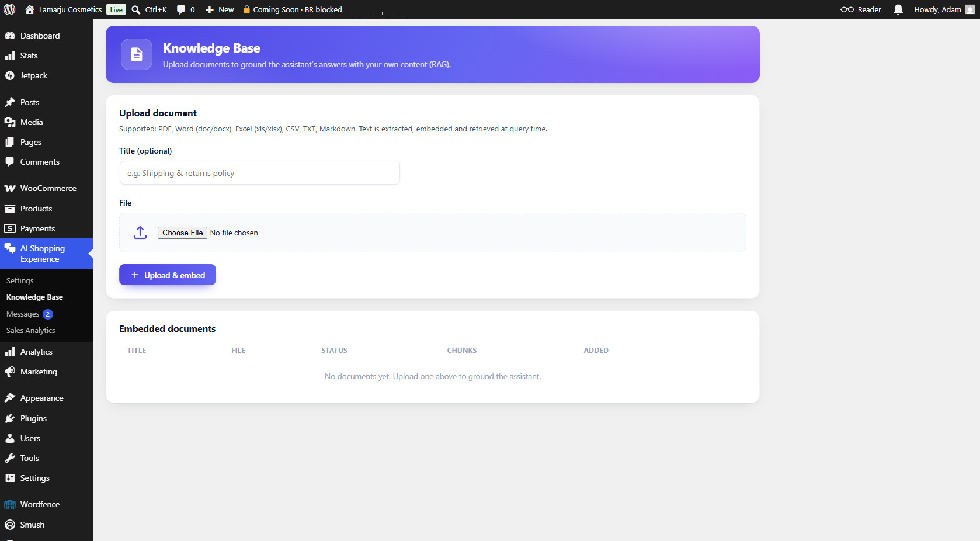Image resolution: width=980 pixels, height=541 pixels.
Task: Click the Coming Soon lock icon
Action: click(x=246, y=9)
